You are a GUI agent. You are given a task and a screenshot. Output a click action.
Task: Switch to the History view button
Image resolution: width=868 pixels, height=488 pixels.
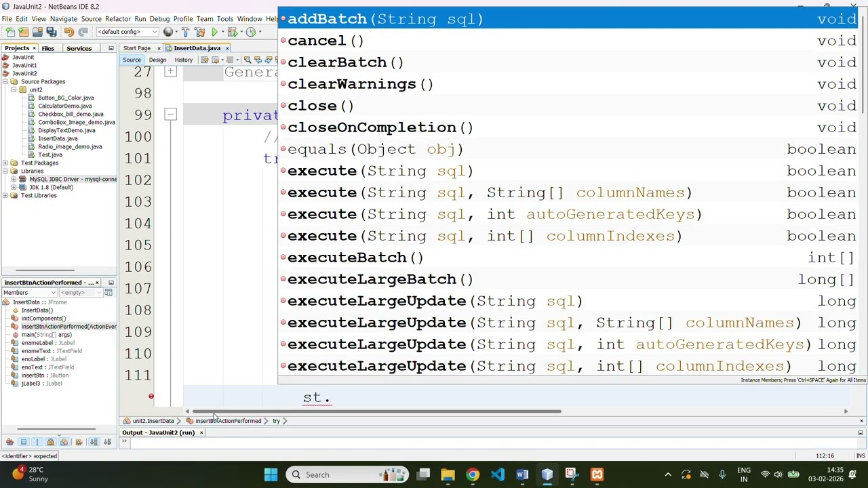click(183, 60)
